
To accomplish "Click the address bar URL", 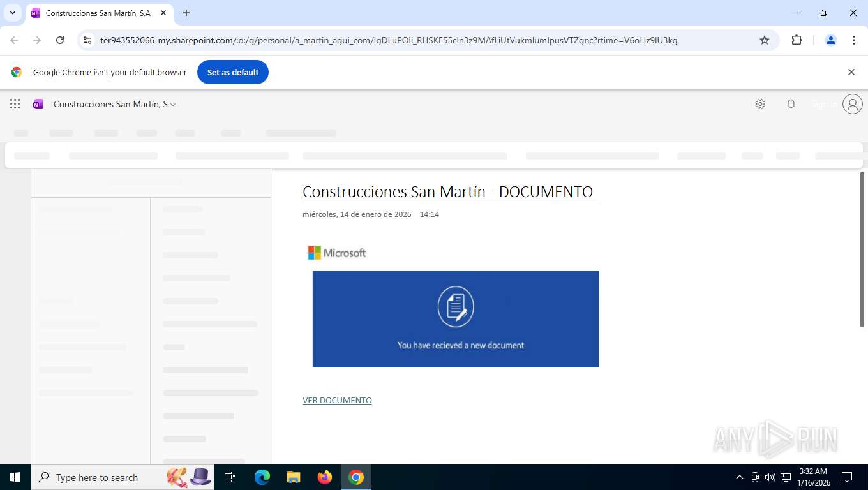I will (389, 40).
